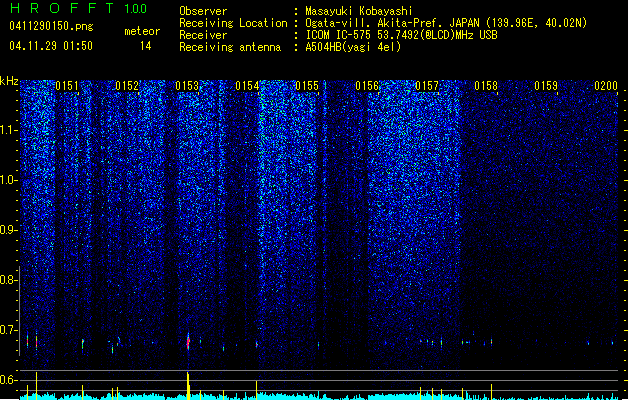Click the 0155 time marker
This screenshot has height=400, width=629.
(307, 86)
